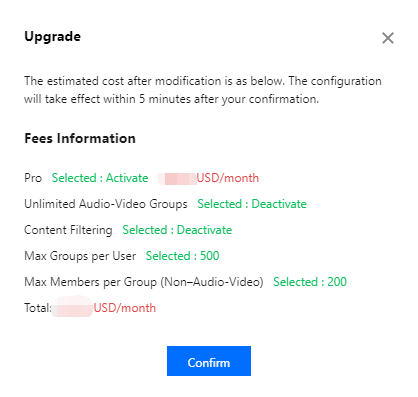The width and height of the screenshot is (418, 397).
Task: Click Unlimited Audio-Video Groups label
Action: coord(106,204)
